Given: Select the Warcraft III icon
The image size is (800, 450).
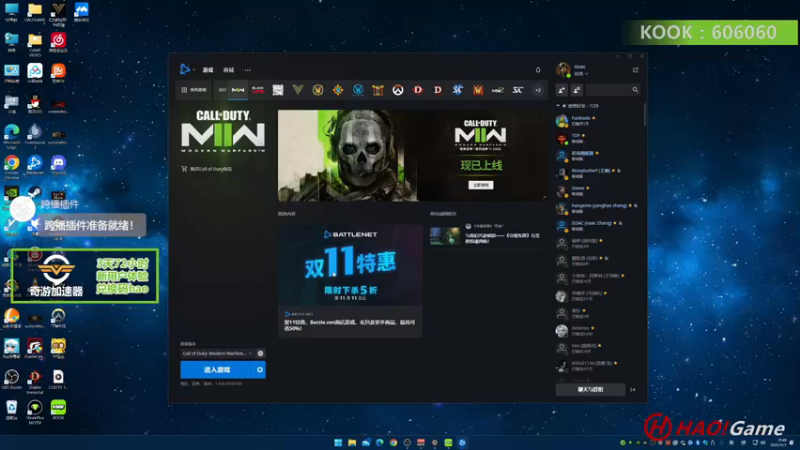Looking at the screenshot, I should click(478, 90).
